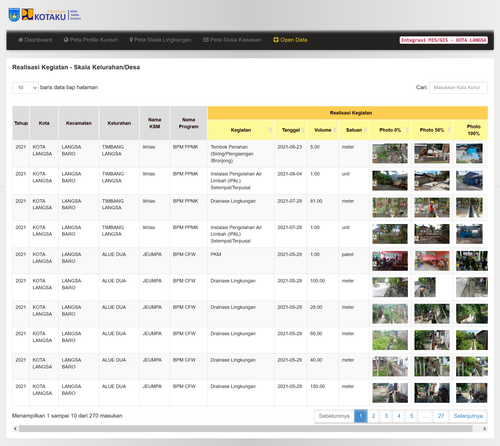Click Integrasi MIS/GIS Kota Langsa badge
500x446 pixels.
[444, 40]
